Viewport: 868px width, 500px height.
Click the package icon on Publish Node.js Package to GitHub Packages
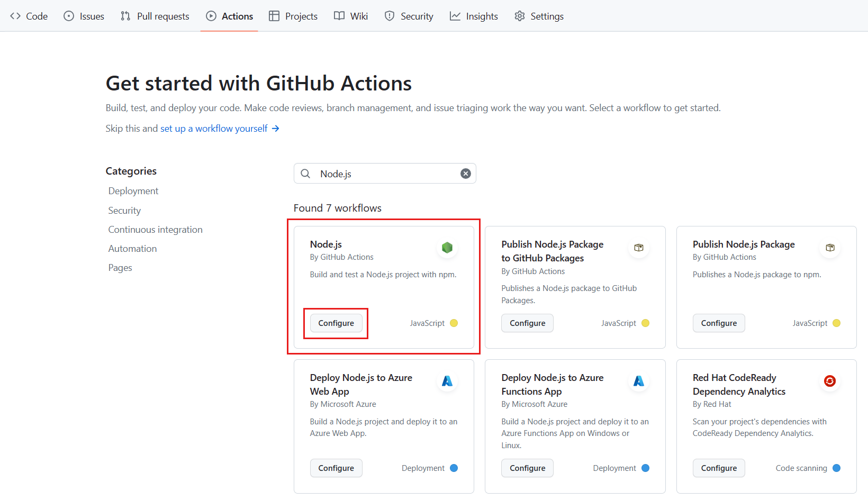pos(639,247)
